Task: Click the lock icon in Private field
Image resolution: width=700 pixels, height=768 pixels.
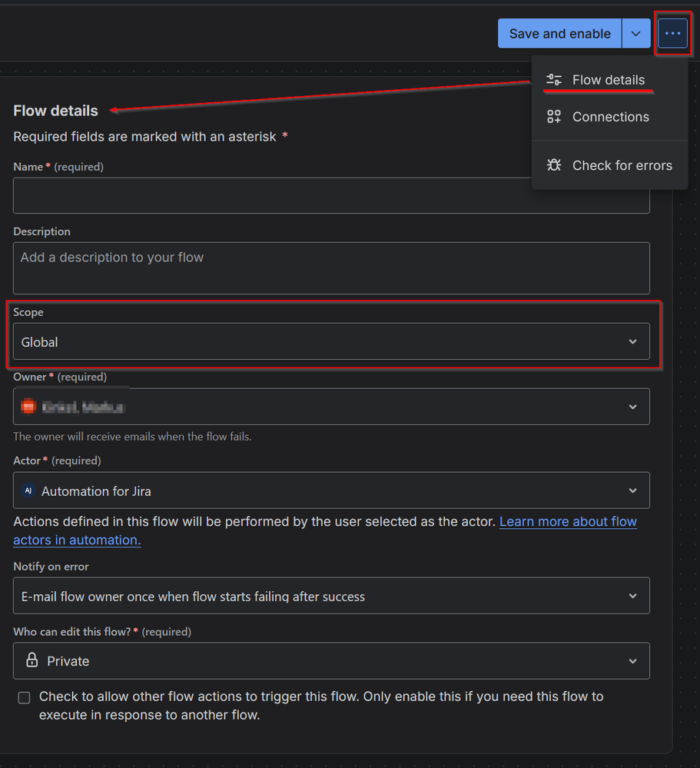Action: pyautogui.click(x=32, y=660)
